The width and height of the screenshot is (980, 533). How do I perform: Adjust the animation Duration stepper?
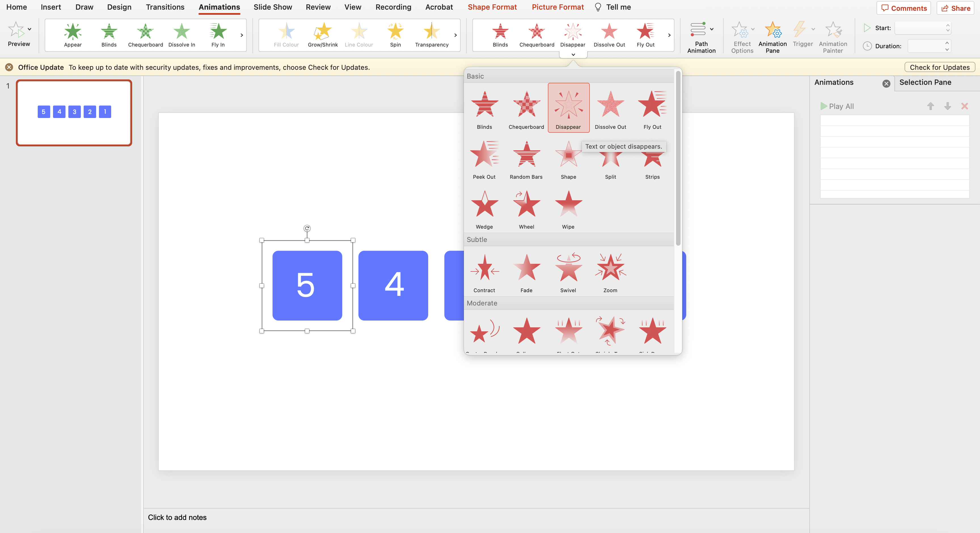coord(947,46)
